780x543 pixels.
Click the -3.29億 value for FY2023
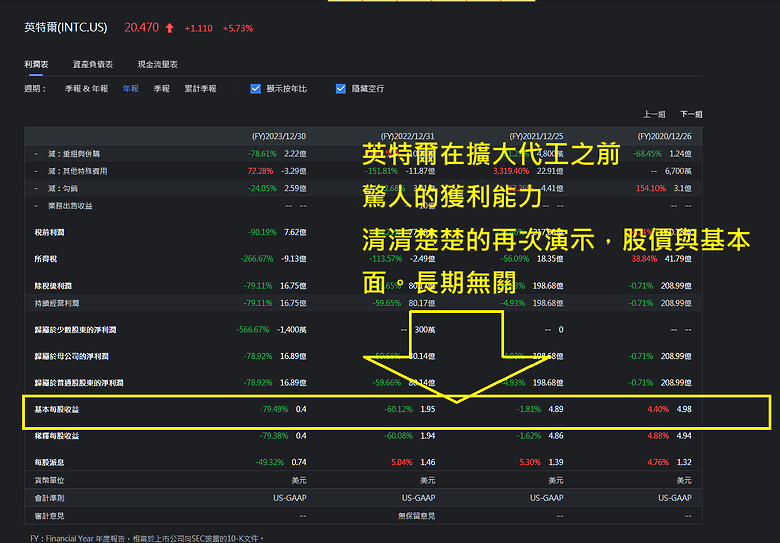tap(294, 171)
